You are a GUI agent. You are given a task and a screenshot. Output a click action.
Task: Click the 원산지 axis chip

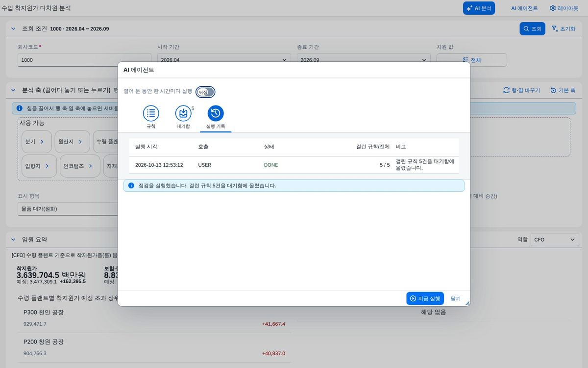pos(72,141)
